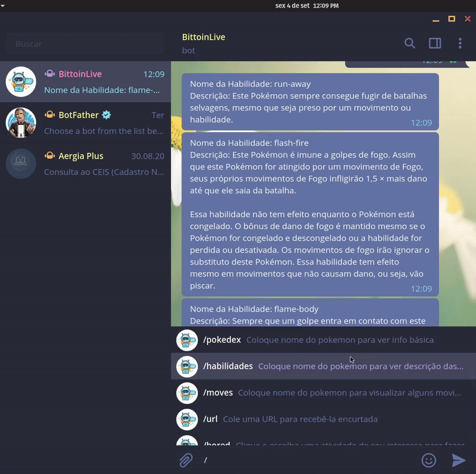
Task: Click bot avatar beside /moves command
Action: tap(187, 393)
